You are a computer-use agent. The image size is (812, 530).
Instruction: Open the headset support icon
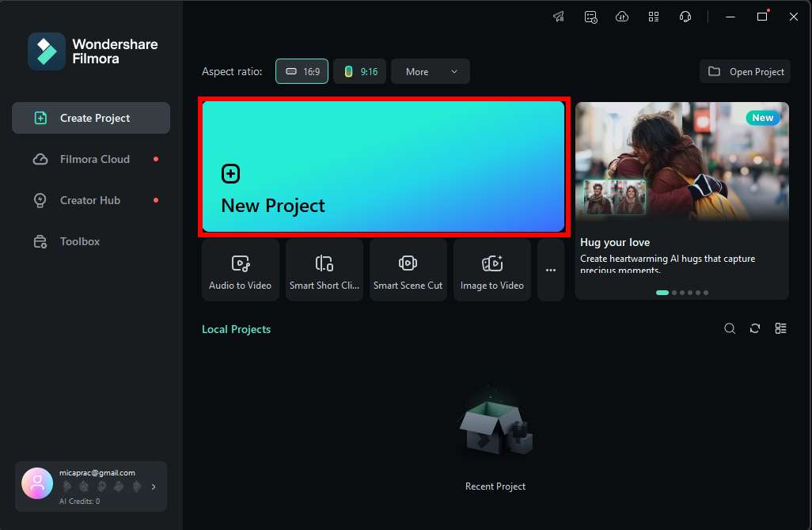[685, 17]
